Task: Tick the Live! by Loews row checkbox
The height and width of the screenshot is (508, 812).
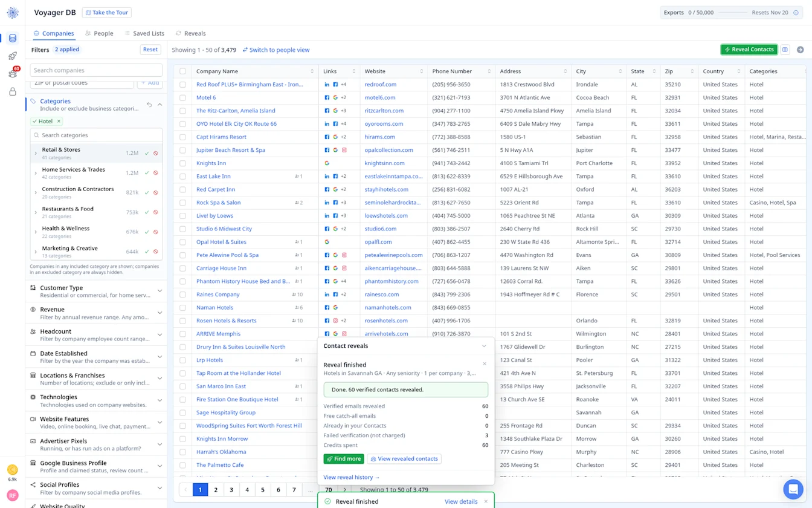Action: coord(182,216)
